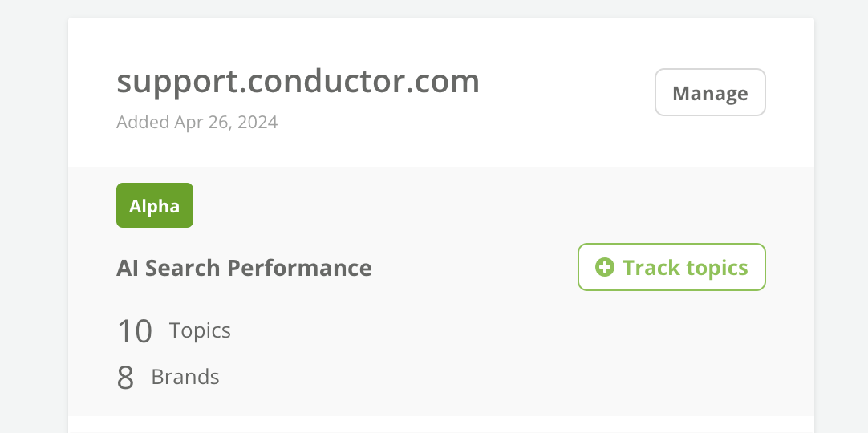Click the word Manage inside its button

point(710,94)
